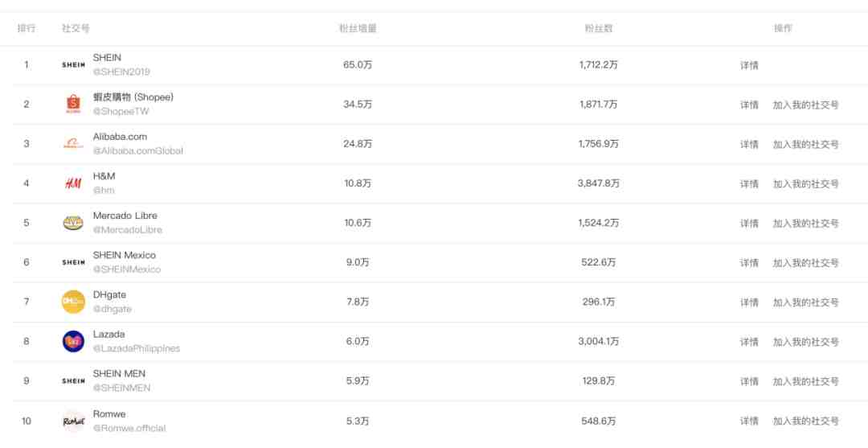Open the @Alibaba.comGlobal handle

click(x=138, y=150)
